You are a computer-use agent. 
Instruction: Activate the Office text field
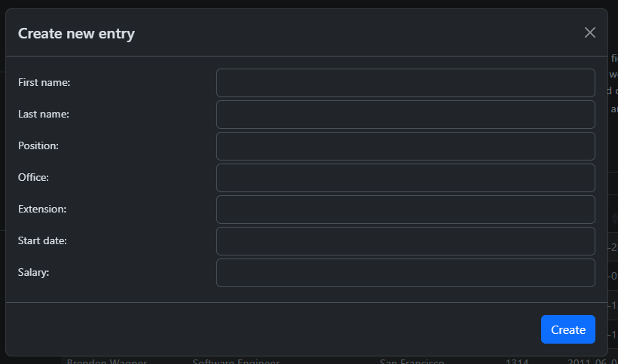pyautogui.click(x=405, y=178)
